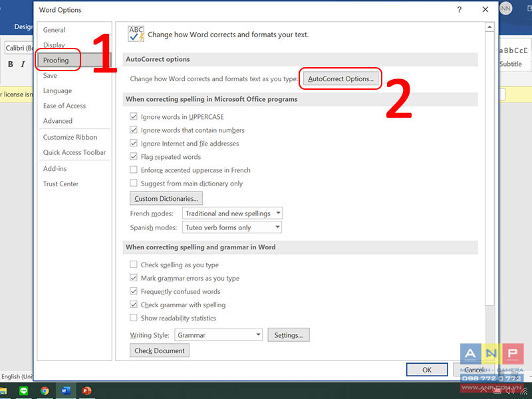Open the NN account avatar in Word
The height and width of the screenshot is (399, 532).
pos(505,9)
